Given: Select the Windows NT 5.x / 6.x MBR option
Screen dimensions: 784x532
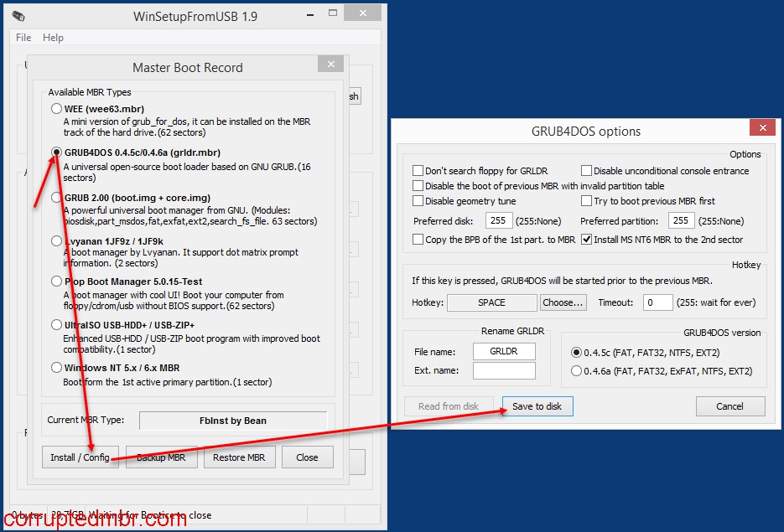Looking at the screenshot, I should click(x=56, y=368).
